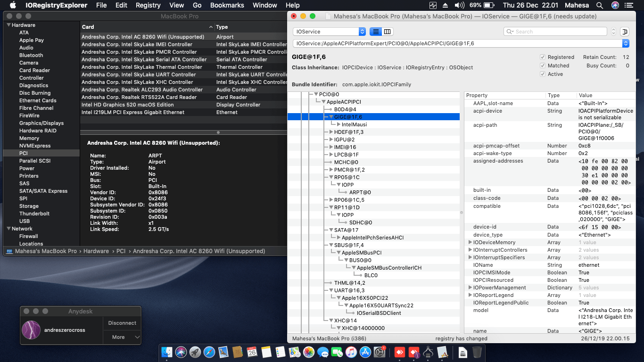Select the Realtek ALC293 Audio Controller row
Viewport: 644px width, 362px height.
[184, 90]
